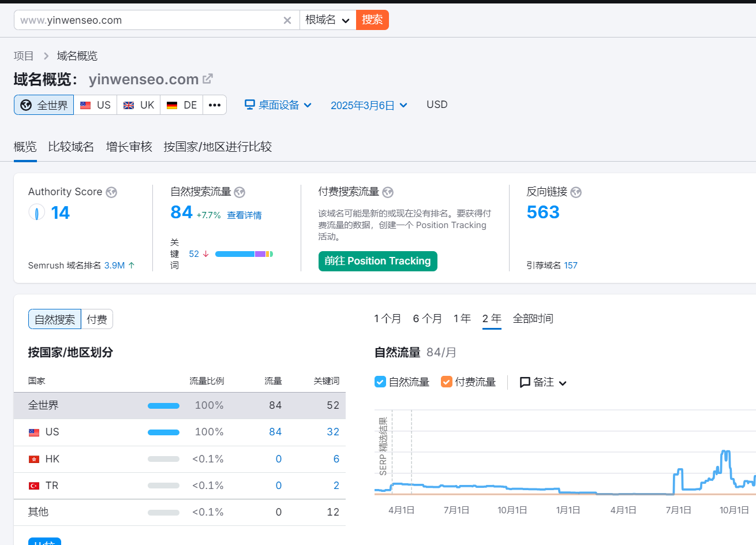Screen dimensions: 756x545
Task: Click the globe icon beside 反向链接
Action: [x=576, y=192]
